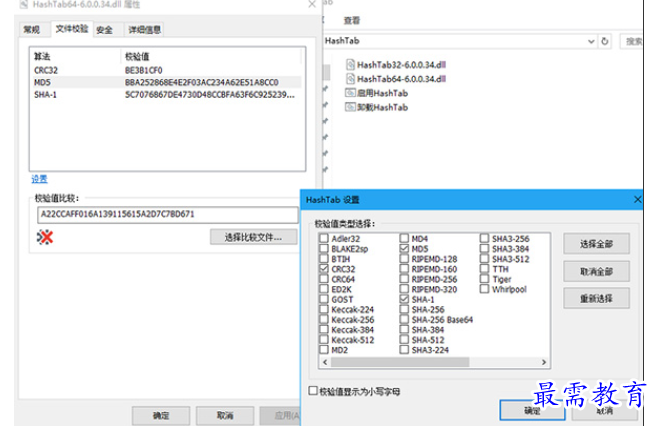The width and height of the screenshot is (655, 426).
Task: Click the red X mismatch indicator icon
Action: [x=45, y=237]
